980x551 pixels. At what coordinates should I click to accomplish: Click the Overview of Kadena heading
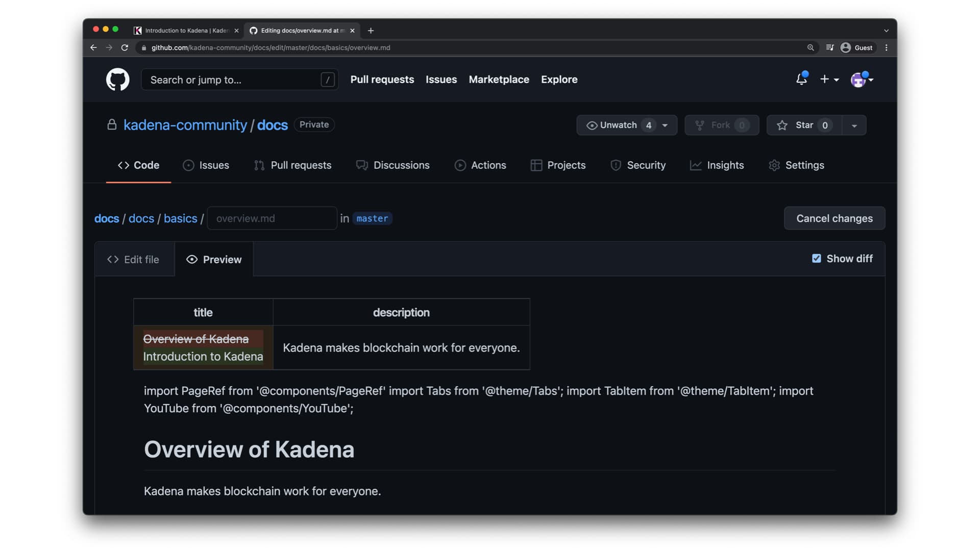249,449
